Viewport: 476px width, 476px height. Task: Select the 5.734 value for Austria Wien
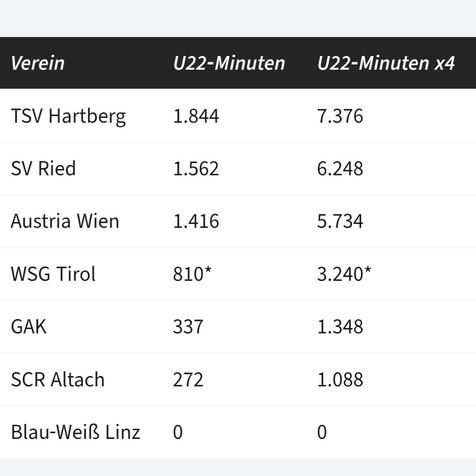pos(340,221)
